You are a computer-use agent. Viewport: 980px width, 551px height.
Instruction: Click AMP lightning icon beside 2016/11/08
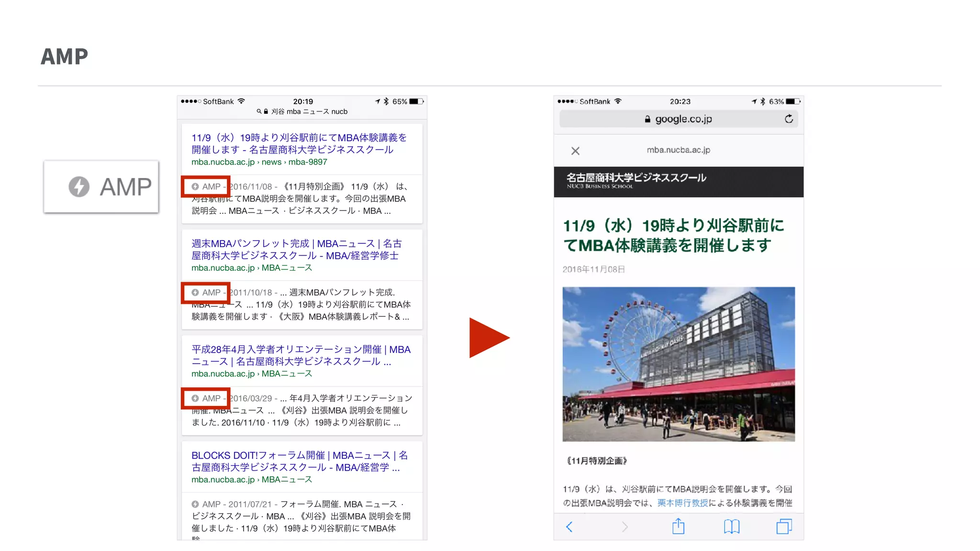pos(195,187)
